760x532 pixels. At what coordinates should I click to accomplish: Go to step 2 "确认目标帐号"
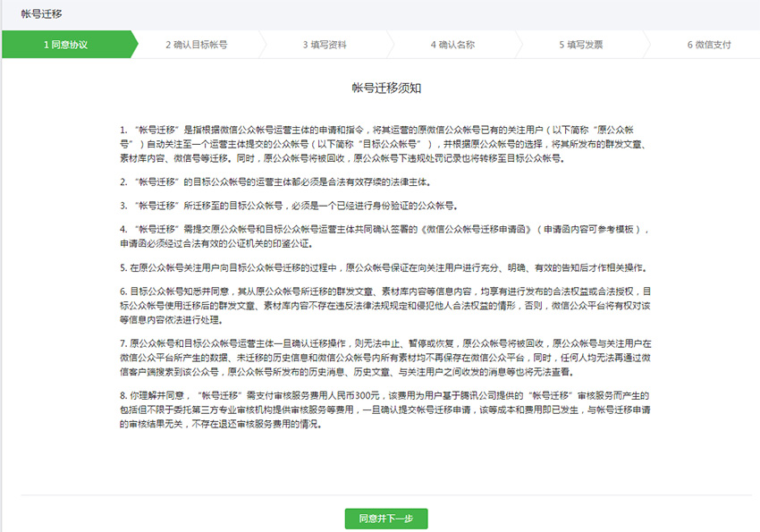coord(196,44)
